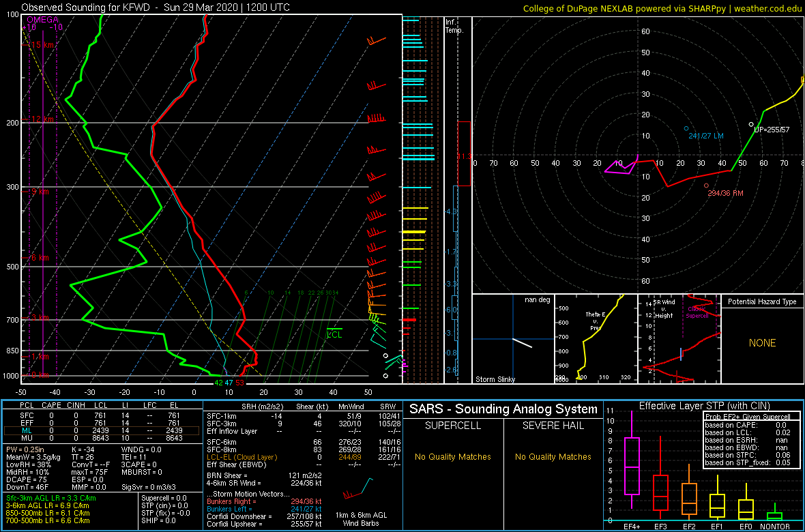Click the surface wetbulb value 47
The image size is (805, 532).
(229, 382)
